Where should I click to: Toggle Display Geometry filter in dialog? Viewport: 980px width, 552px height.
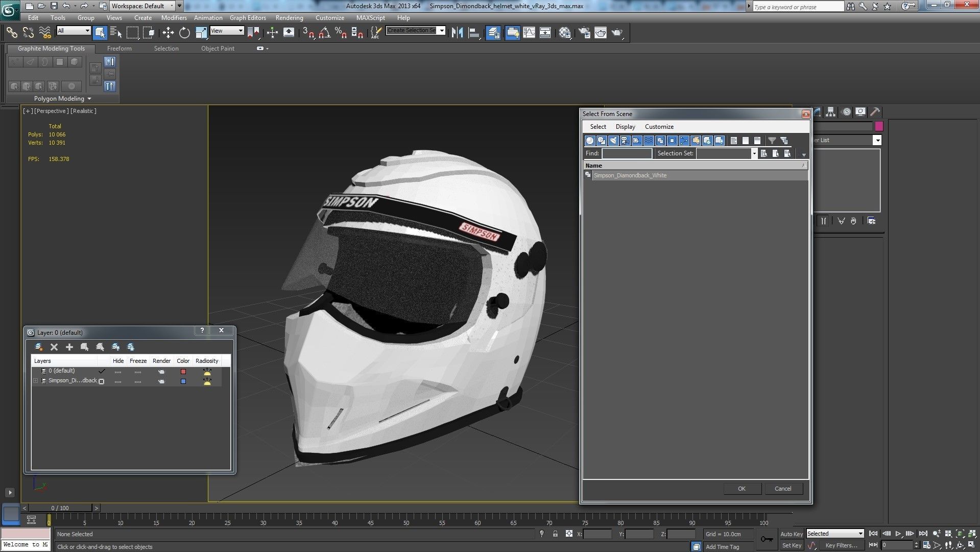[x=590, y=140]
